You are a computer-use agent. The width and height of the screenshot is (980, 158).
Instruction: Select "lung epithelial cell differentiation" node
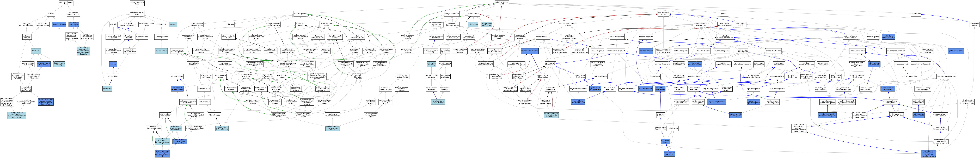(578, 102)
